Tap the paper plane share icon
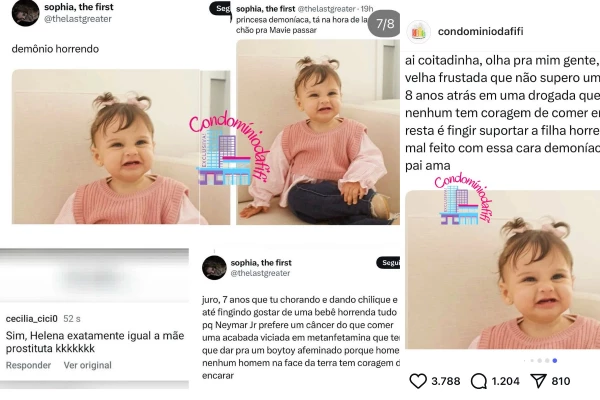The height and width of the screenshot is (400, 600). (538, 381)
